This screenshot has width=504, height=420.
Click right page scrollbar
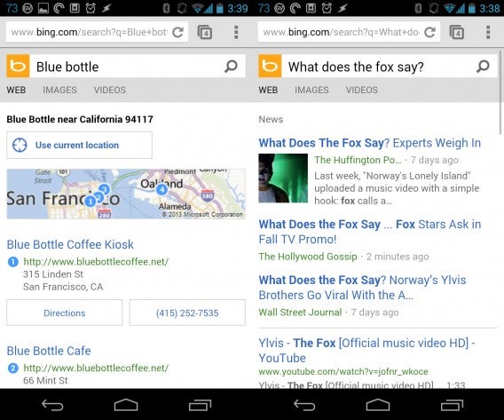500,92
